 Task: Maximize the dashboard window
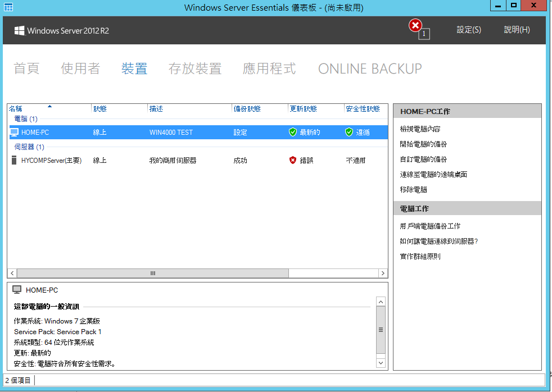[x=514, y=5]
